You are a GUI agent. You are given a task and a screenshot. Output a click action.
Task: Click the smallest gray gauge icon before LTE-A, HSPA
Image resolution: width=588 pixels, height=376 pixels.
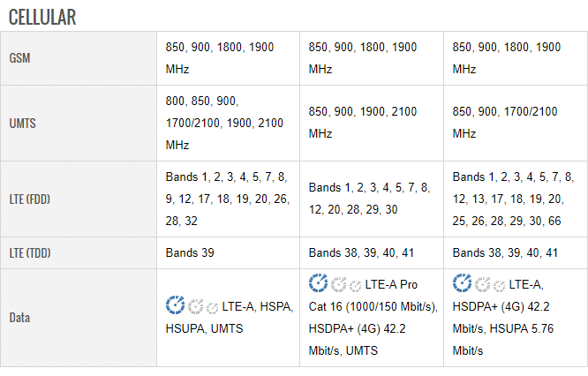point(212,308)
